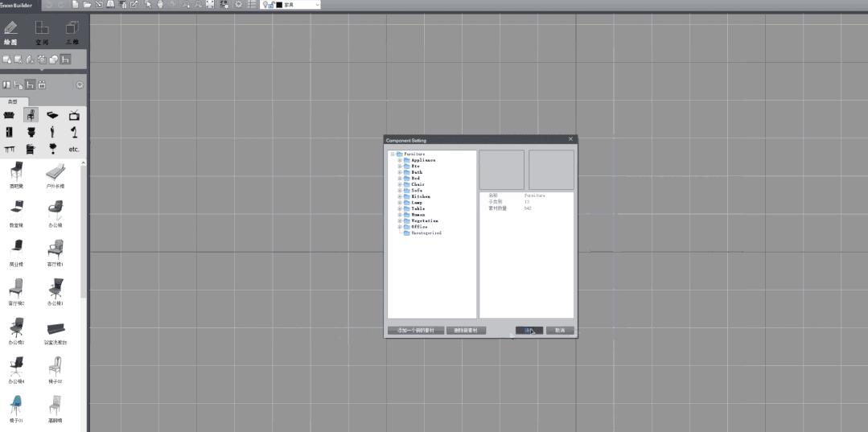Image resolution: width=868 pixels, height=432 pixels.
Task: Select the plant vegetation category icon
Action: tap(52, 149)
